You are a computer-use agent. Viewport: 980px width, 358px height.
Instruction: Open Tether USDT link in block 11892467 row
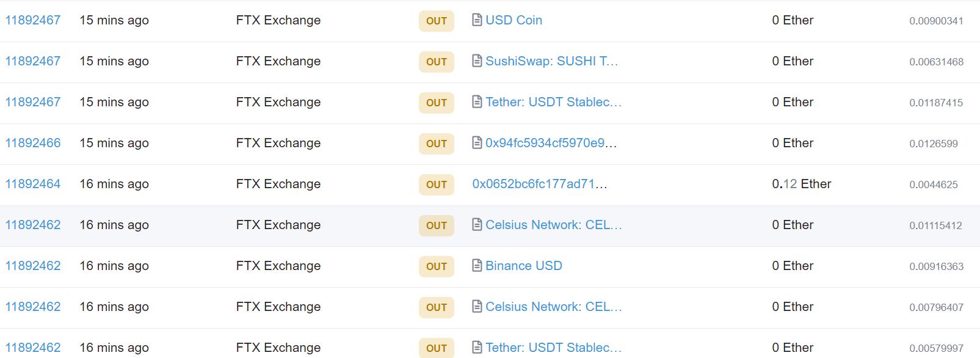pos(553,102)
